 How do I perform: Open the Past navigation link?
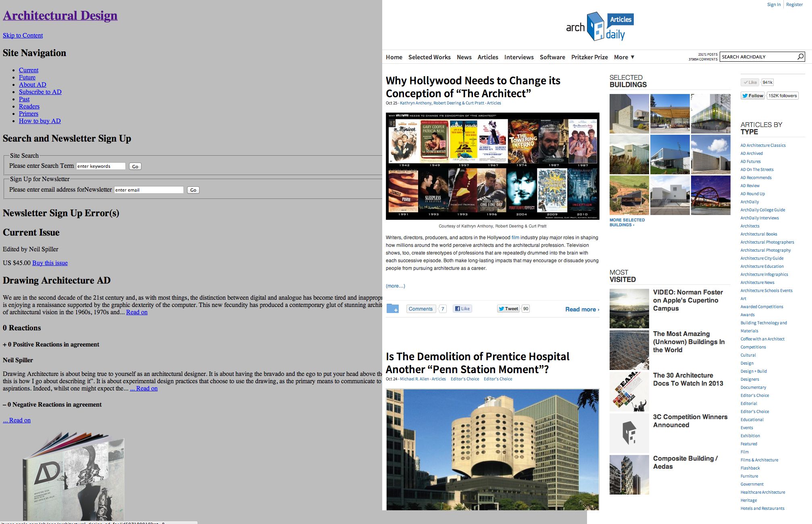pyautogui.click(x=24, y=99)
